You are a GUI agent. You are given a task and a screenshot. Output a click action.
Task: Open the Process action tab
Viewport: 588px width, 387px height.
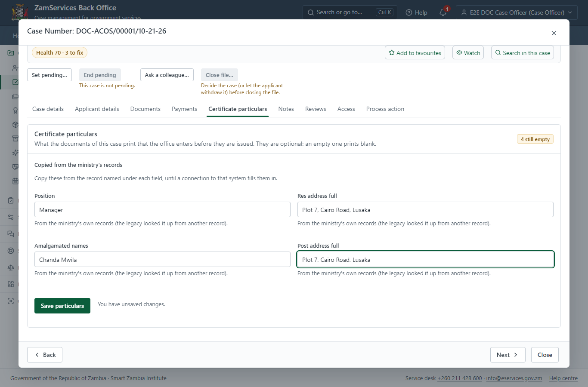(x=385, y=109)
